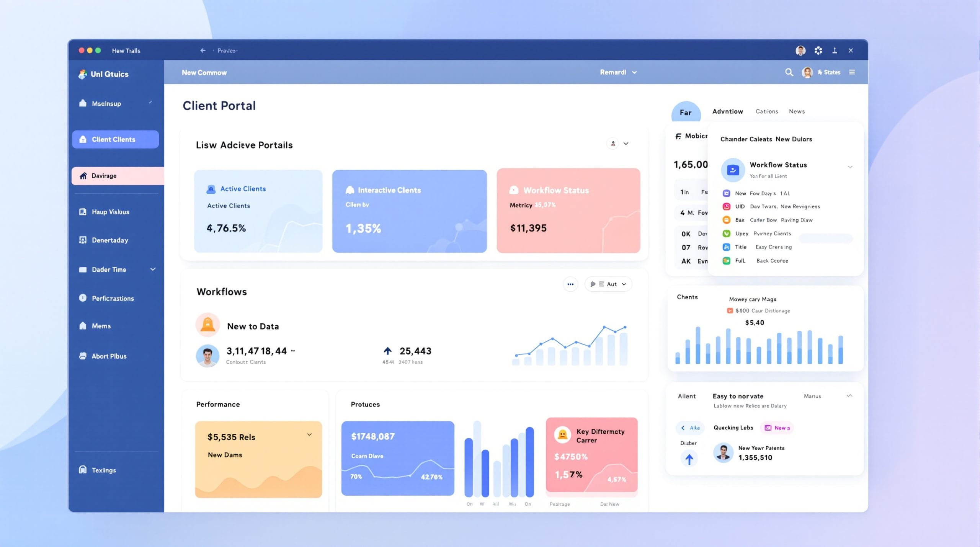980x547 pixels.
Task: Click the Queckíng Lebs label
Action: pos(733,428)
